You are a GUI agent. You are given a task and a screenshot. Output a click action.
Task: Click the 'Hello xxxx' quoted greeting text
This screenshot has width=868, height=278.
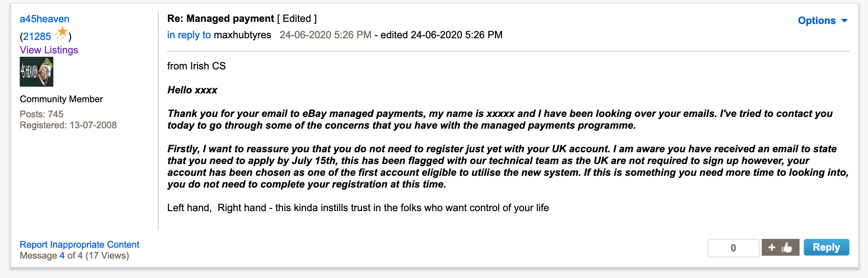192,90
